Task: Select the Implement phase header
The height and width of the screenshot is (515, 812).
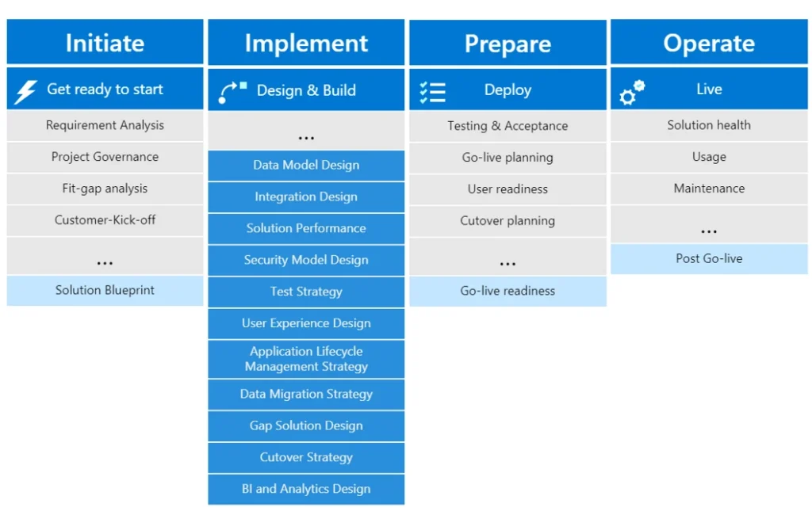Action: pos(306,43)
